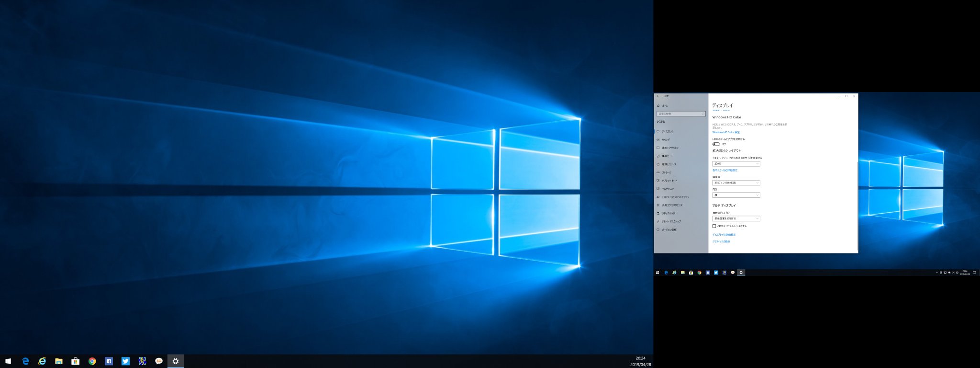Open the orientation 横 dropdown
Screen dimensions: 980x368
pyautogui.click(x=736, y=195)
